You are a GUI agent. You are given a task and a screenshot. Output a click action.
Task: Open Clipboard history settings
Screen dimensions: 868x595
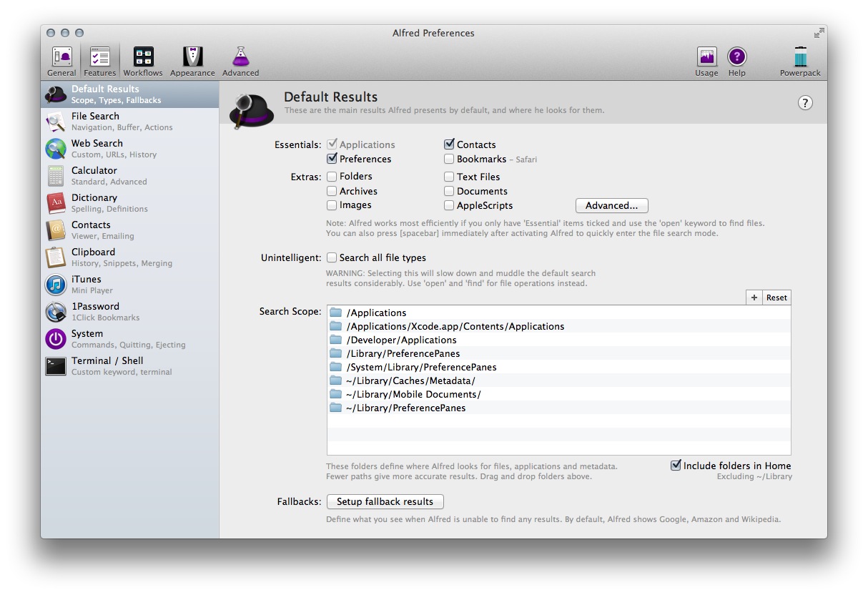[130, 257]
